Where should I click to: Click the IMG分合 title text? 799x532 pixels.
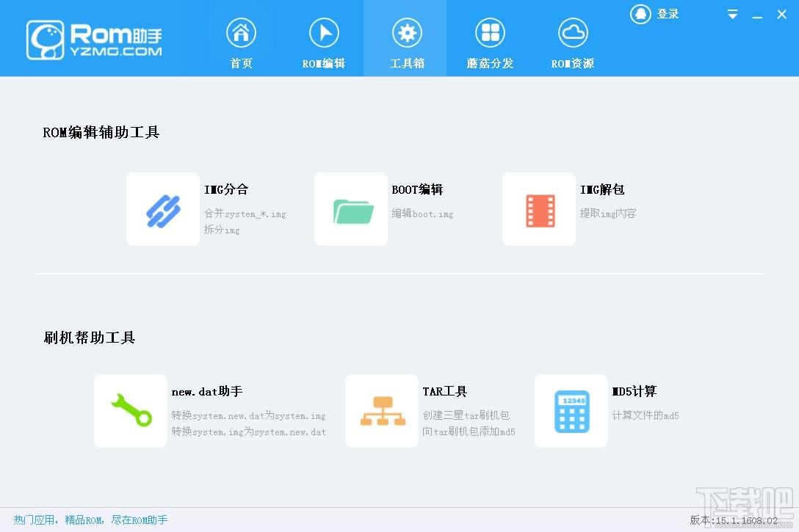226,189
